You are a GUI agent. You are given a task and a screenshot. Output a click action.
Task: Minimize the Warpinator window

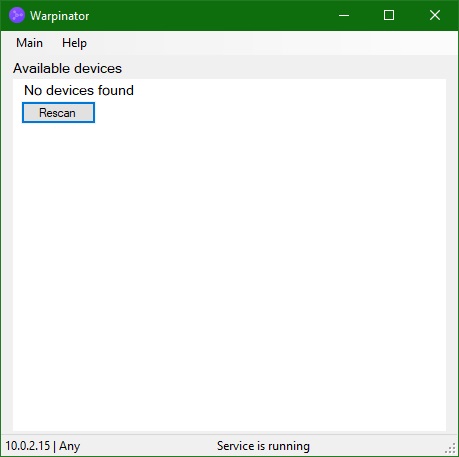point(344,15)
